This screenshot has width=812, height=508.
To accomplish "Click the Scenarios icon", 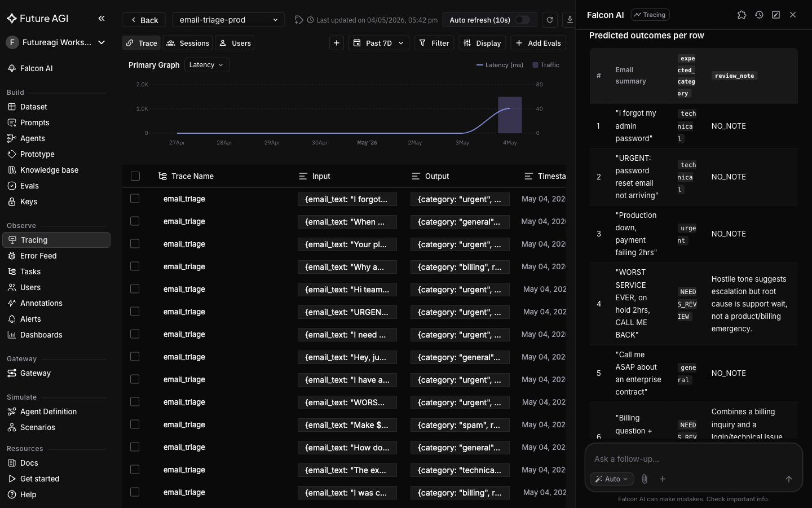I will tap(12, 427).
